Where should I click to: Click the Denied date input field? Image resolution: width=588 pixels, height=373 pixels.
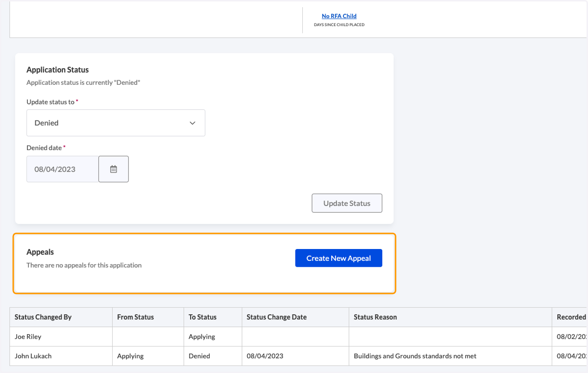[x=63, y=169]
